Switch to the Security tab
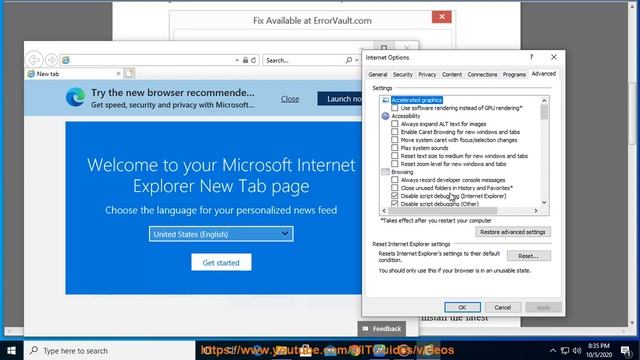This screenshot has height=360, width=640. click(402, 74)
